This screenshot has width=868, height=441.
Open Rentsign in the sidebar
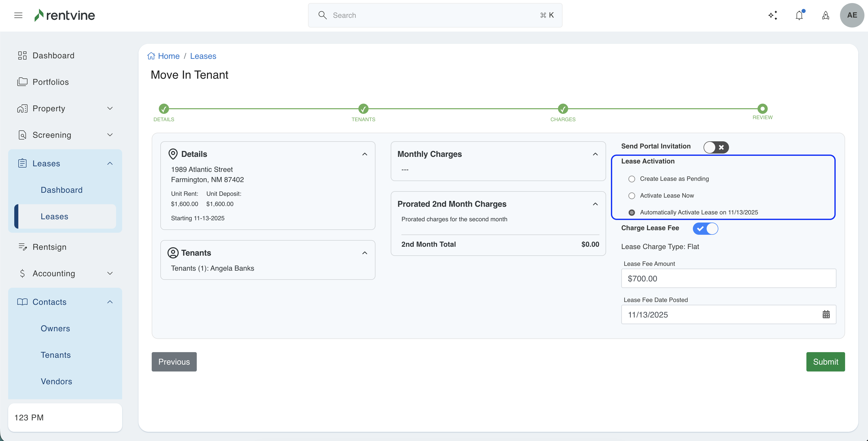(50, 247)
